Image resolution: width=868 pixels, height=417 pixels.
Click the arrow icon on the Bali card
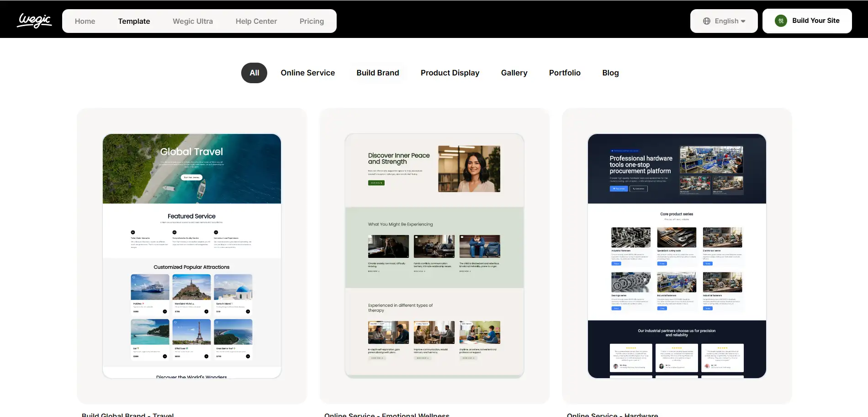[x=165, y=356]
